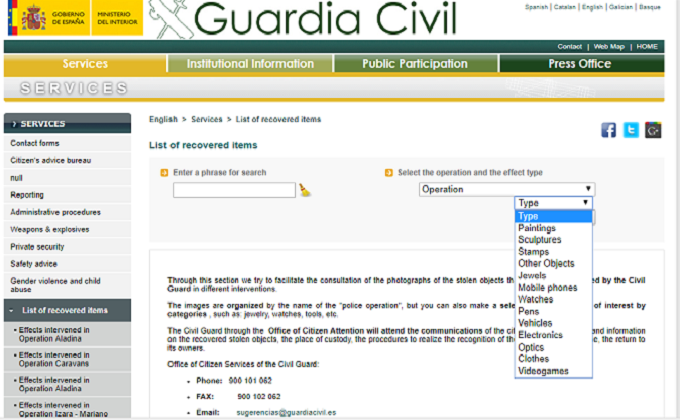
Task: Collapse List of recovered items sidebar section
Action: 67,310
